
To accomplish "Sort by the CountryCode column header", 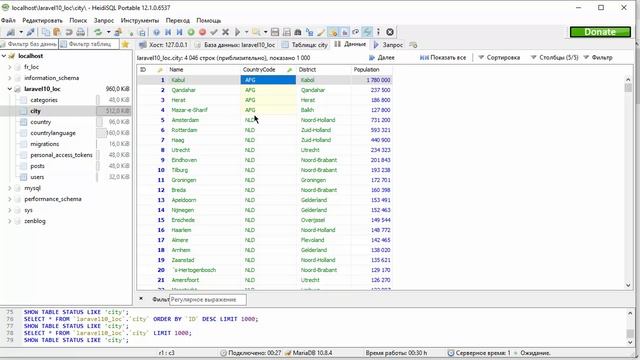I will pos(268,70).
